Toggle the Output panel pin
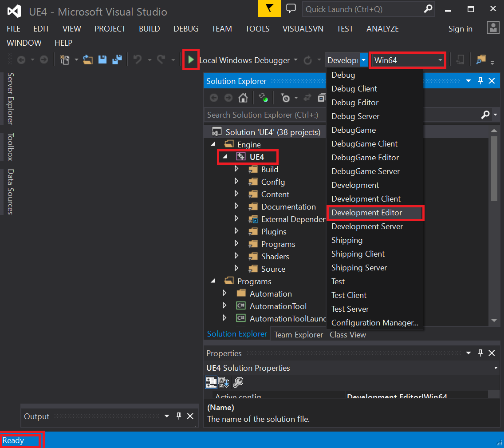504x448 pixels. (179, 416)
